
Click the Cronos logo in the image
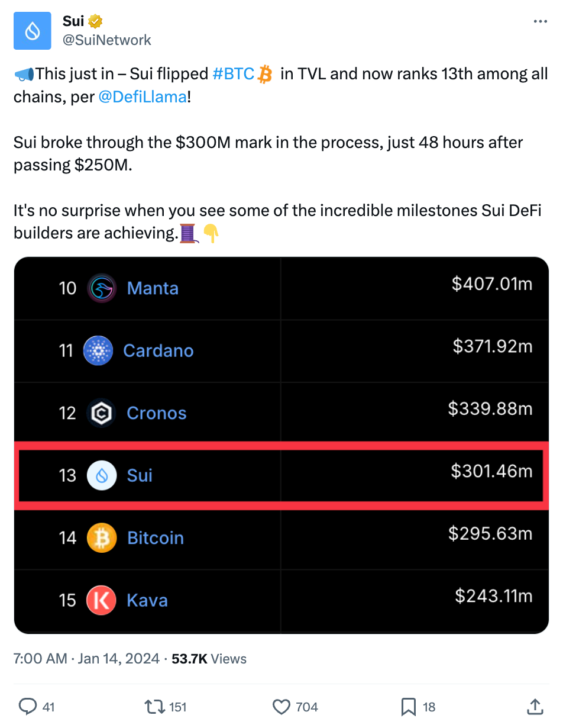[102, 413]
